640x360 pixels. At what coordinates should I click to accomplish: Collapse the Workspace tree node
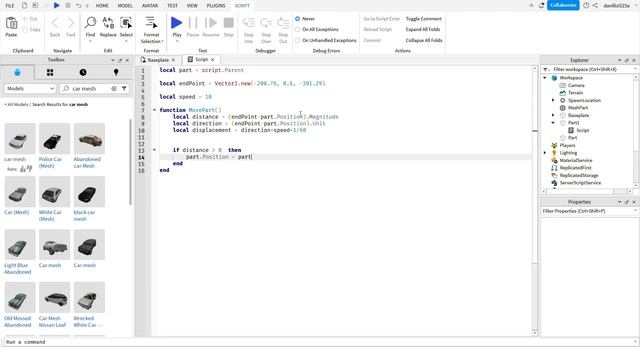(x=545, y=78)
